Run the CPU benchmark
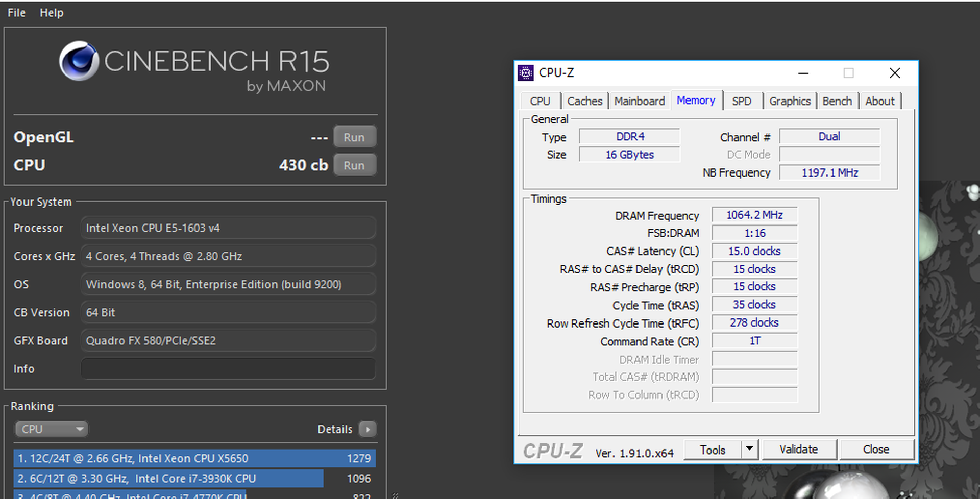This screenshot has height=499, width=980. coord(354,165)
